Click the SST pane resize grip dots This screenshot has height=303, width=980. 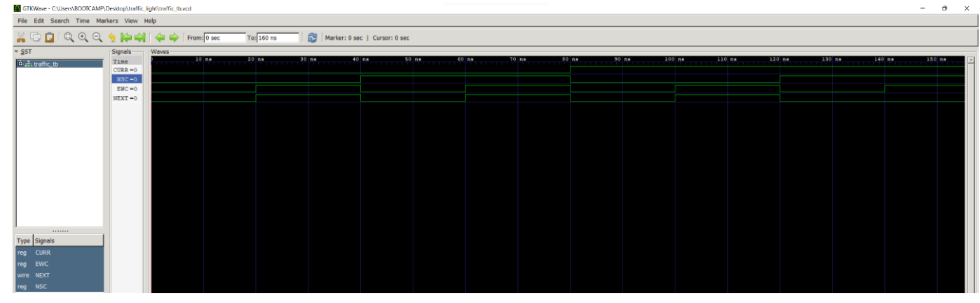(x=60, y=231)
